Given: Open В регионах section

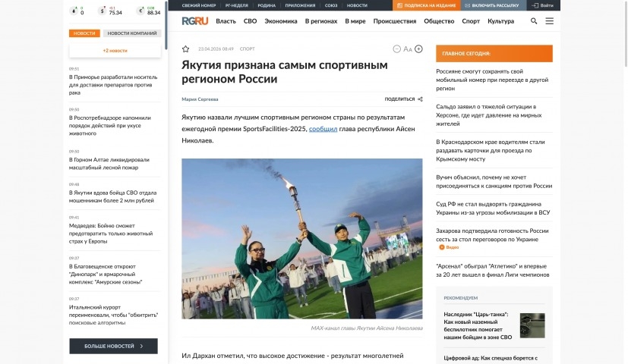Looking at the screenshot, I should pyautogui.click(x=321, y=21).
